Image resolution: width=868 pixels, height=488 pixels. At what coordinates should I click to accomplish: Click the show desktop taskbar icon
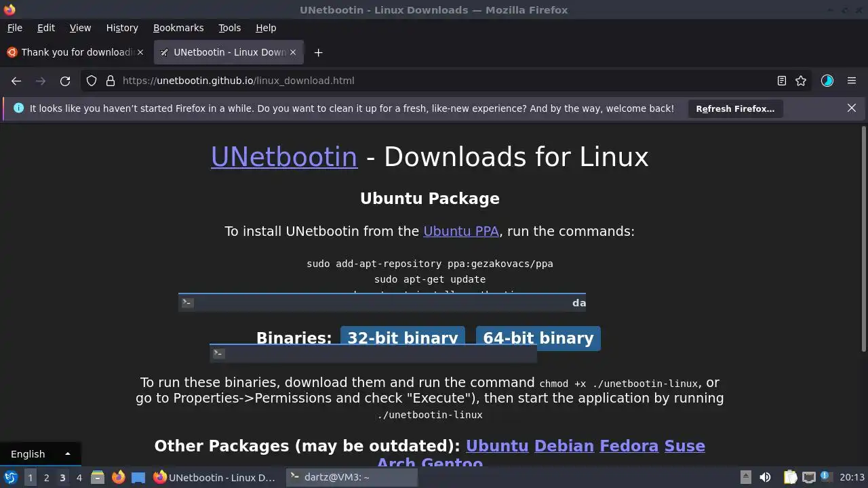click(x=138, y=478)
